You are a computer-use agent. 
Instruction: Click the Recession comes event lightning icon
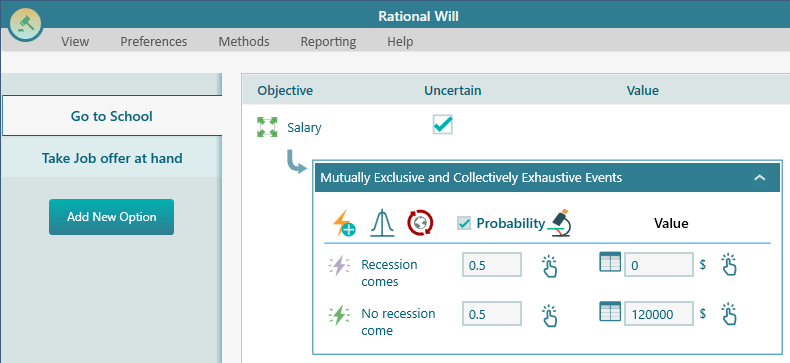pos(339,265)
